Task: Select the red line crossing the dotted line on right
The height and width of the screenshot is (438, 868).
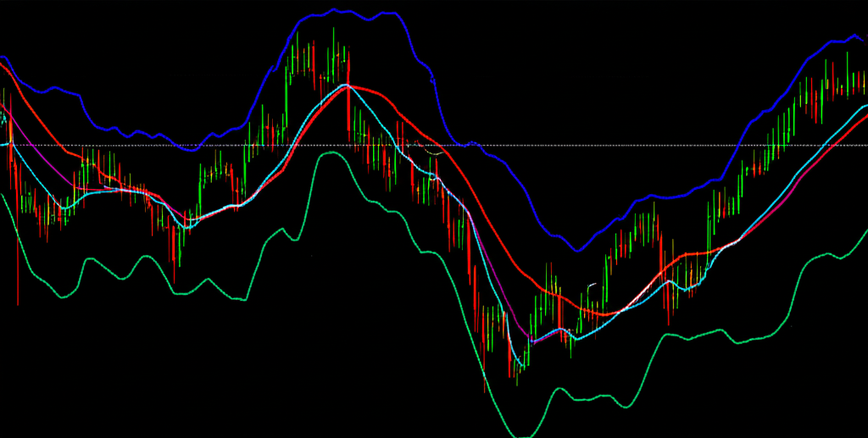Action: (x=835, y=145)
